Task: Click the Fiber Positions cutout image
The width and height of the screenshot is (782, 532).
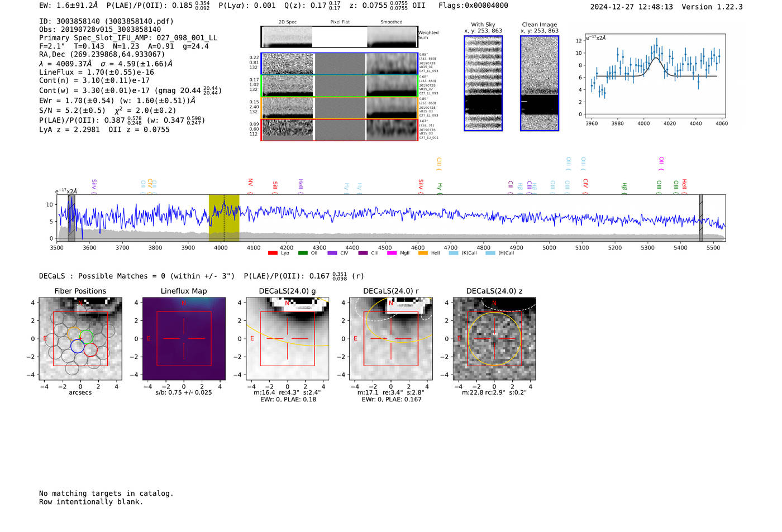Action: [80, 338]
